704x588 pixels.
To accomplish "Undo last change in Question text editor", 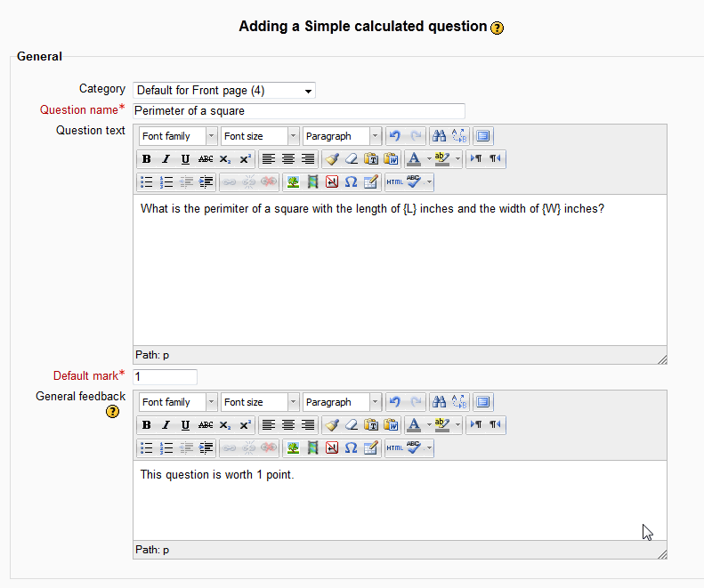I will point(395,136).
